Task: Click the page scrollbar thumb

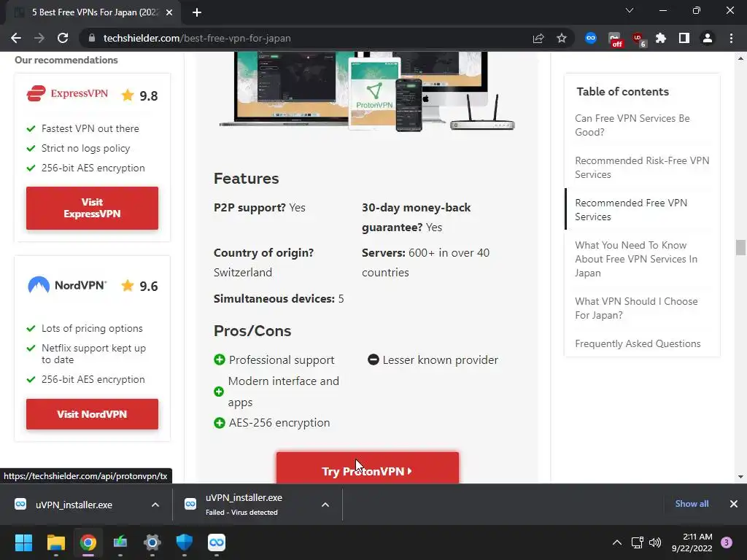Action: coord(740,248)
